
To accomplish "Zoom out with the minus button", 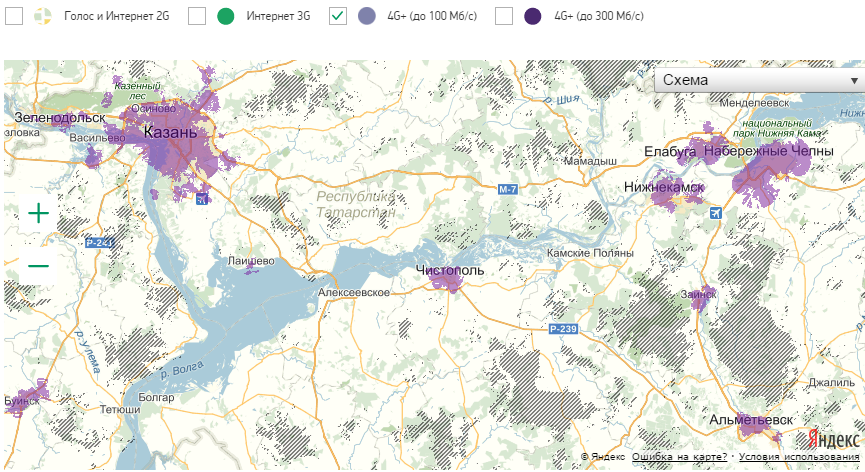I will click(x=39, y=266).
